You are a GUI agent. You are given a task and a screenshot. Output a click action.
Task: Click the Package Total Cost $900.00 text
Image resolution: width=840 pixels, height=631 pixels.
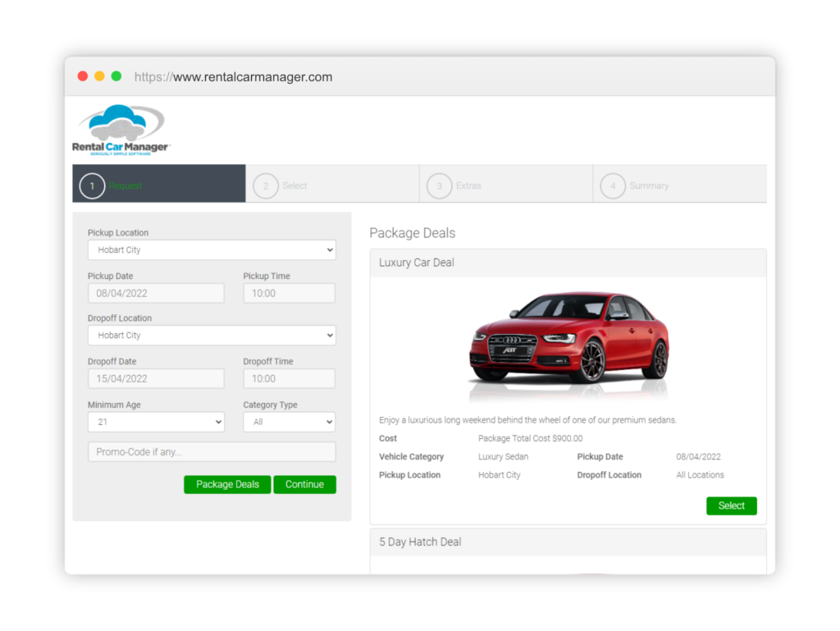531,439
